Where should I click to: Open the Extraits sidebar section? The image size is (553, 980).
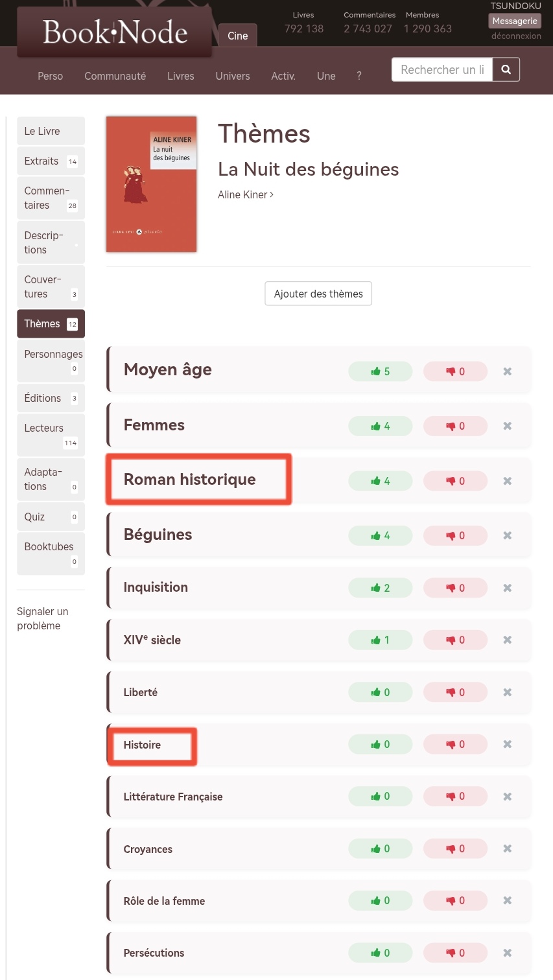click(51, 161)
